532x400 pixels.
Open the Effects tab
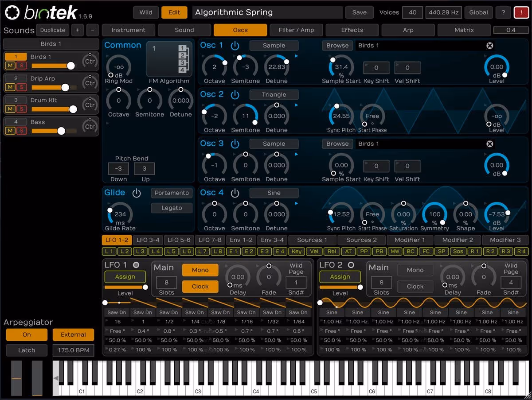point(352,30)
